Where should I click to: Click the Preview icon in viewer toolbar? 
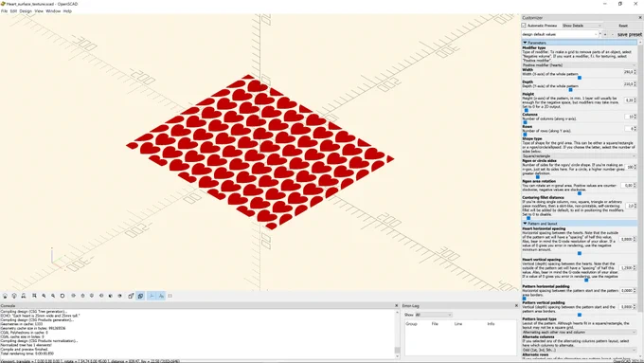coord(5,296)
